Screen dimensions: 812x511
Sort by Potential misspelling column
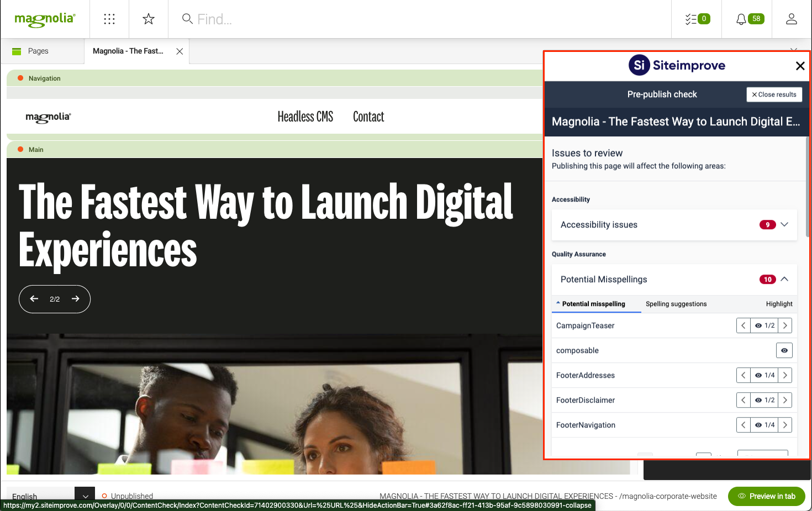pos(593,304)
